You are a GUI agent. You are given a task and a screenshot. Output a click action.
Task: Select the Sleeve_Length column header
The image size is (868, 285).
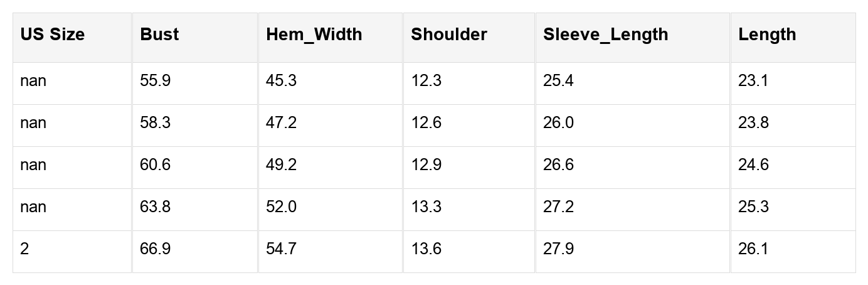605,35
